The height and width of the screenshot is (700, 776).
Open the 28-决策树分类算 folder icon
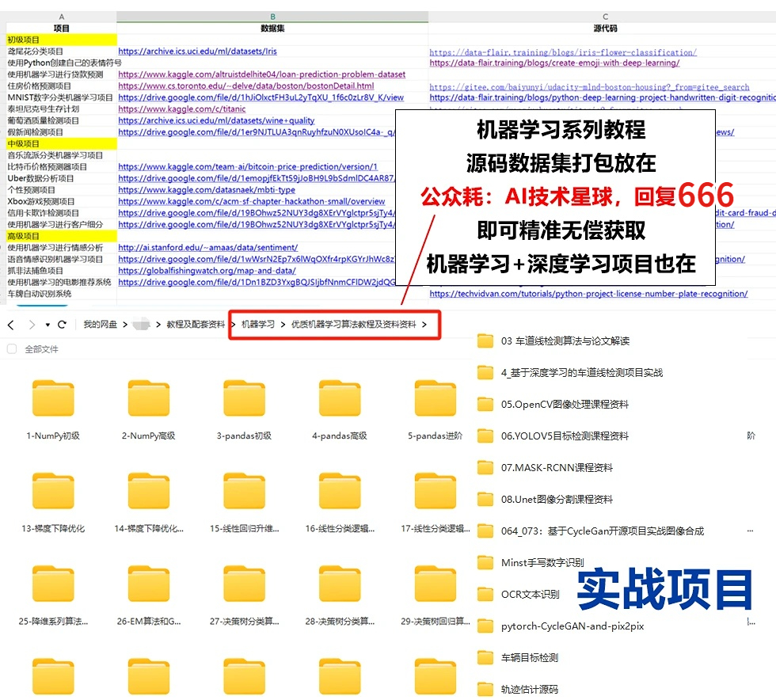tap(340, 583)
